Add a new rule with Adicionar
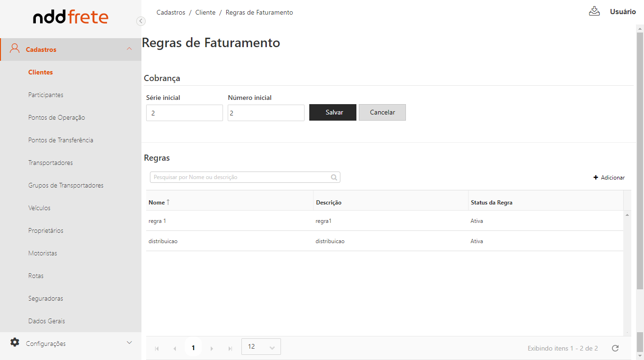Image resolution: width=644 pixels, height=360 pixels. click(609, 178)
